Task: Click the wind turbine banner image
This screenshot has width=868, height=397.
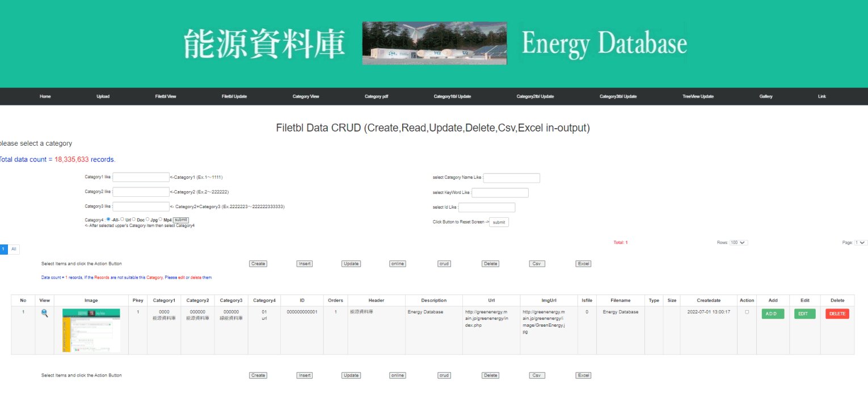Action: click(x=434, y=43)
